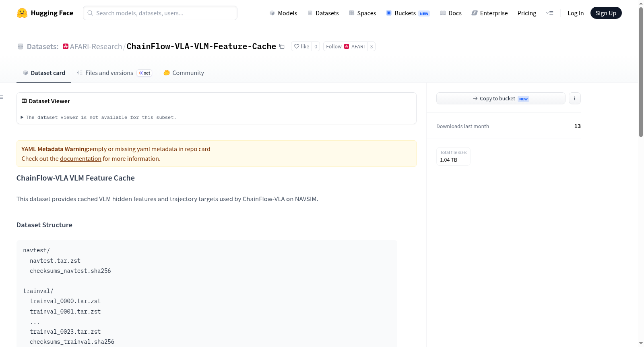Click 'navtest.tar.zst' in code block
This screenshot has height=347, width=644.
[55, 261]
